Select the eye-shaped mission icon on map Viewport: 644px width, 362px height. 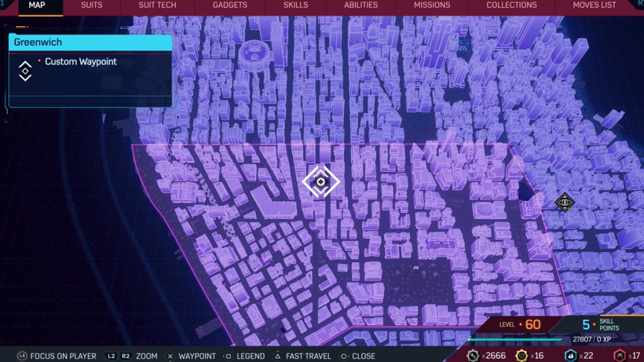[x=565, y=202]
